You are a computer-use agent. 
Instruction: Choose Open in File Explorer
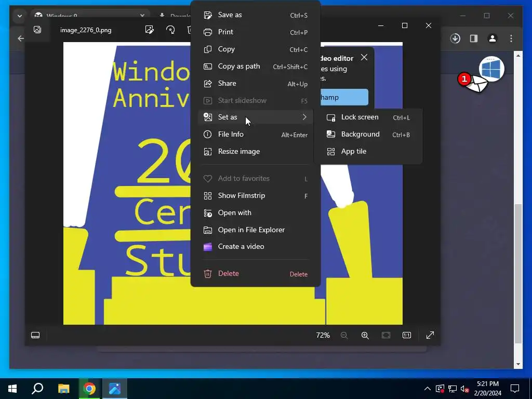click(256, 230)
